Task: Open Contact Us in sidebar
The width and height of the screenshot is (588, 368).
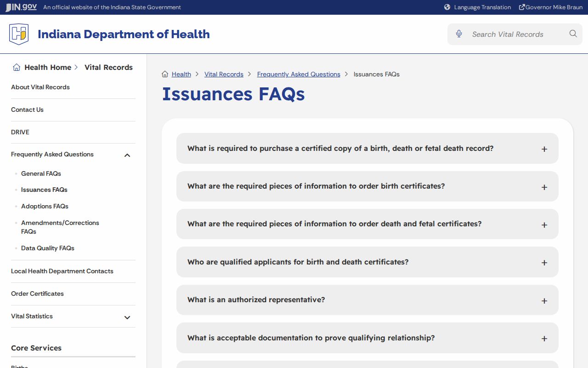Action: pos(27,109)
